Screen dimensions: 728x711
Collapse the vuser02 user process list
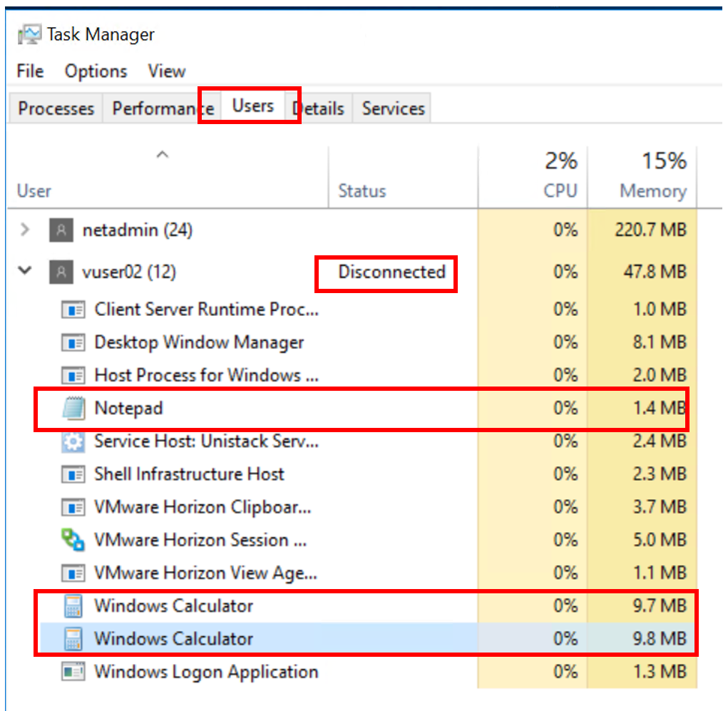[x=26, y=272]
